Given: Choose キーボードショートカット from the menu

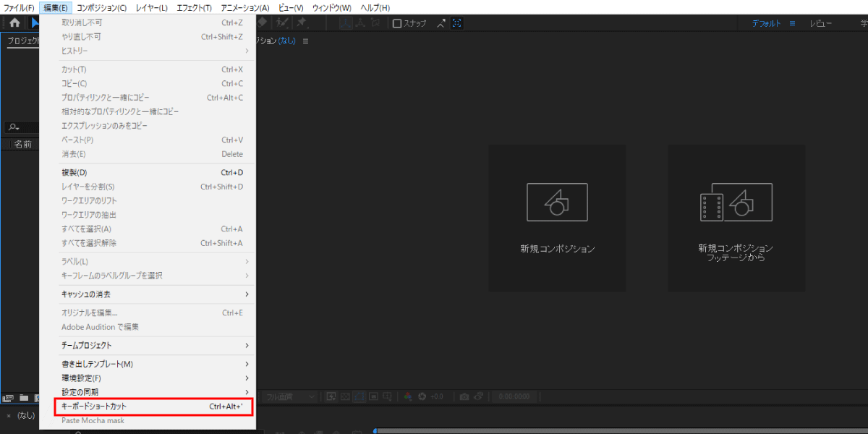Looking at the screenshot, I should click(x=154, y=407).
